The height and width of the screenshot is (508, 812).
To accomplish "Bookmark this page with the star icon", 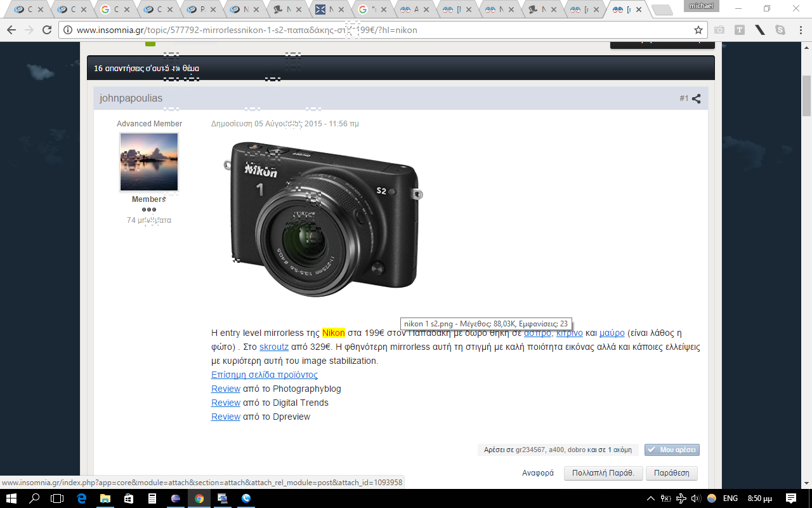I will (698, 30).
